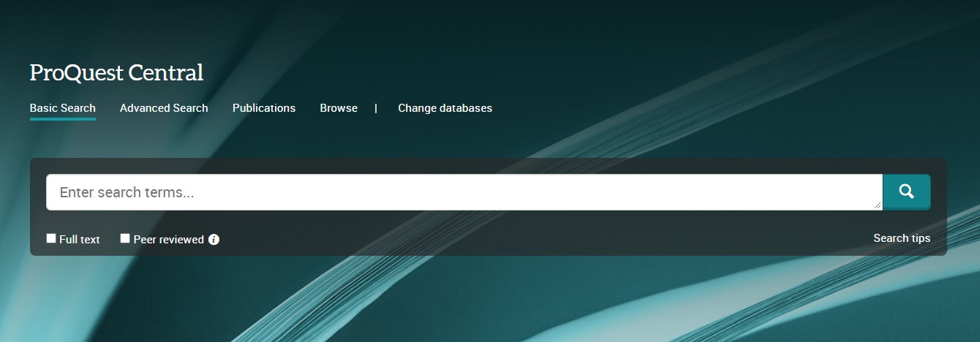Open the Search tips link
The height and width of the screenshot is (342, 980).
coord(902,238)
